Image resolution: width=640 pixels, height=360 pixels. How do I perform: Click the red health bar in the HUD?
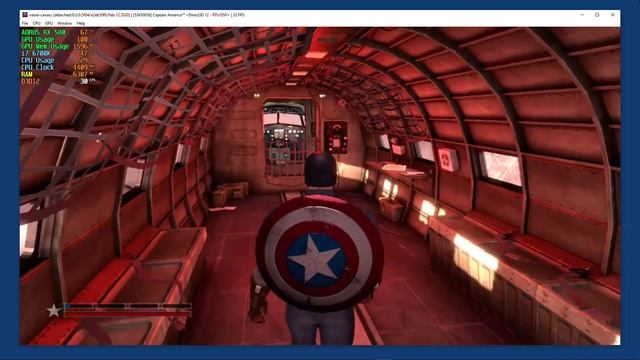click(127, 313)
